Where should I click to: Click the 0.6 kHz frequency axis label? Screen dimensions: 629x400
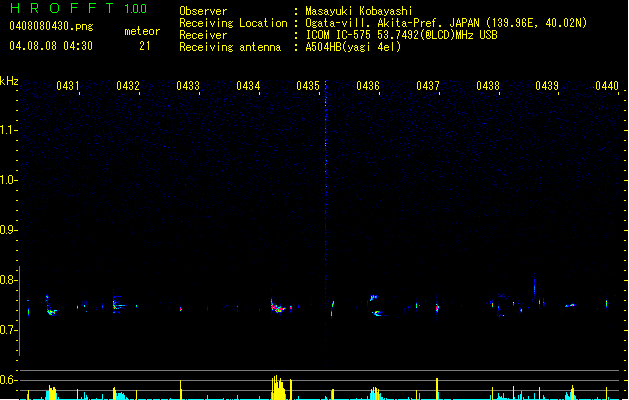pos(8,380)
